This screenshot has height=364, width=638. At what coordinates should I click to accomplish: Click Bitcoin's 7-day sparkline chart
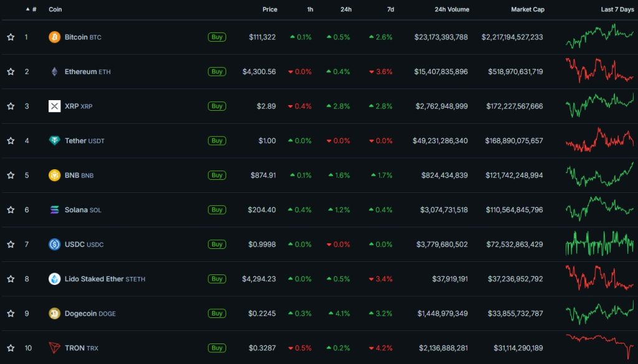599,37
